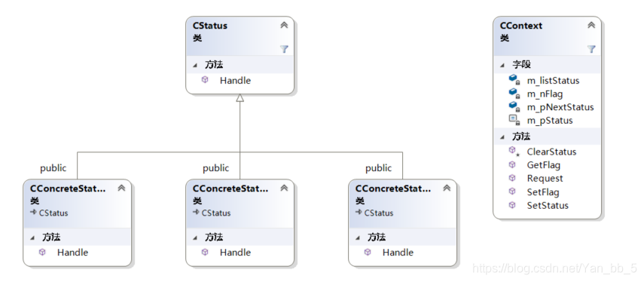Collapse the CStatus class box chevron
The width and height of the screenshot is (644, 282).
point(284,25)
